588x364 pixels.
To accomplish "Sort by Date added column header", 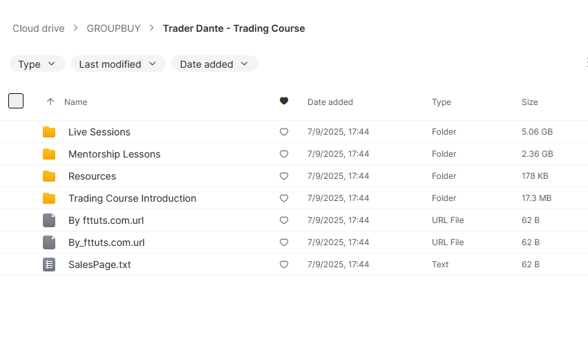I will [x=330, y=102].
